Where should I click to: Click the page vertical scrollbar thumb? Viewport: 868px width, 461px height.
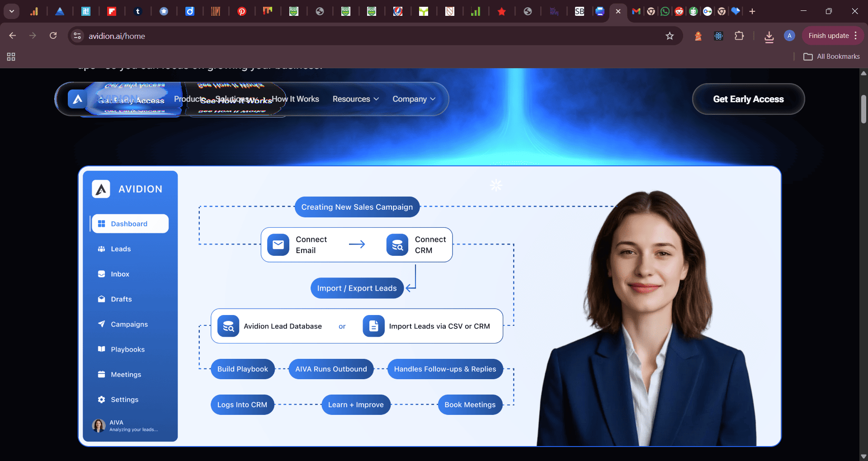point(863,108)
